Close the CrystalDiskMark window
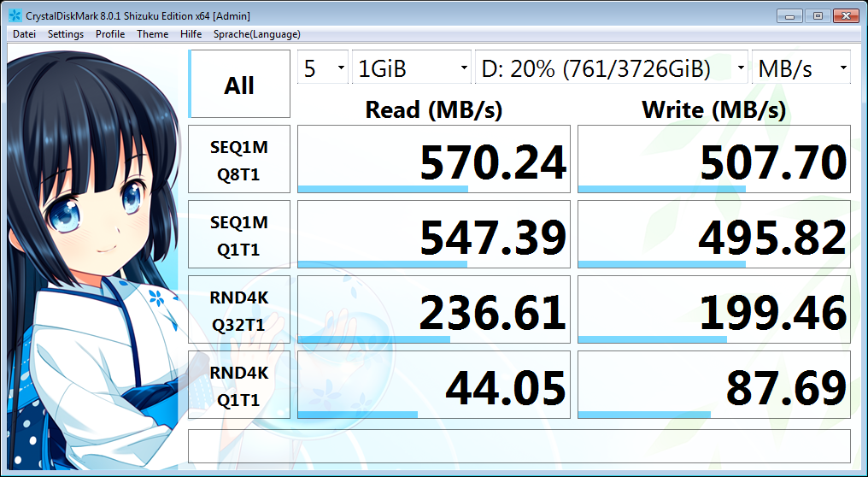 click(846, 16)
